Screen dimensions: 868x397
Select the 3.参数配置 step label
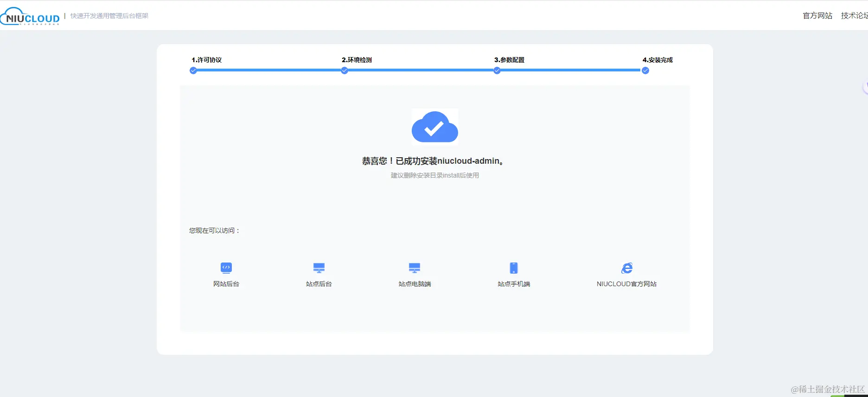coord(509,60)
